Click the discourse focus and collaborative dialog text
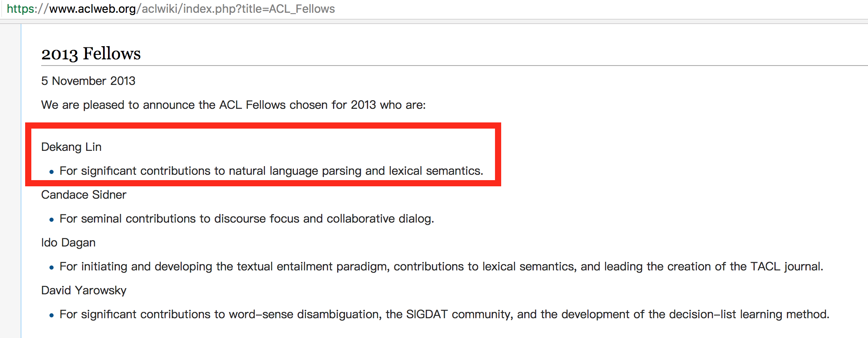Viewport: 868px width, 338px height. pyautogui.click(x=246, y=218)
